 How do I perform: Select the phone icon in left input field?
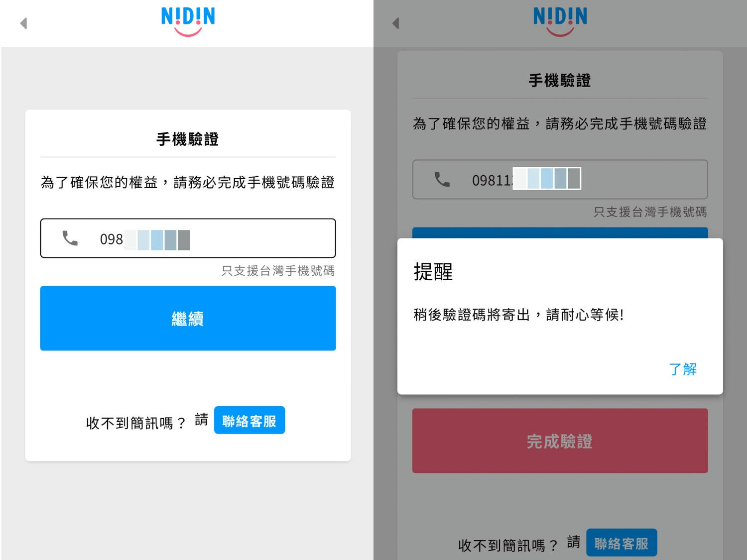(70, 238)
